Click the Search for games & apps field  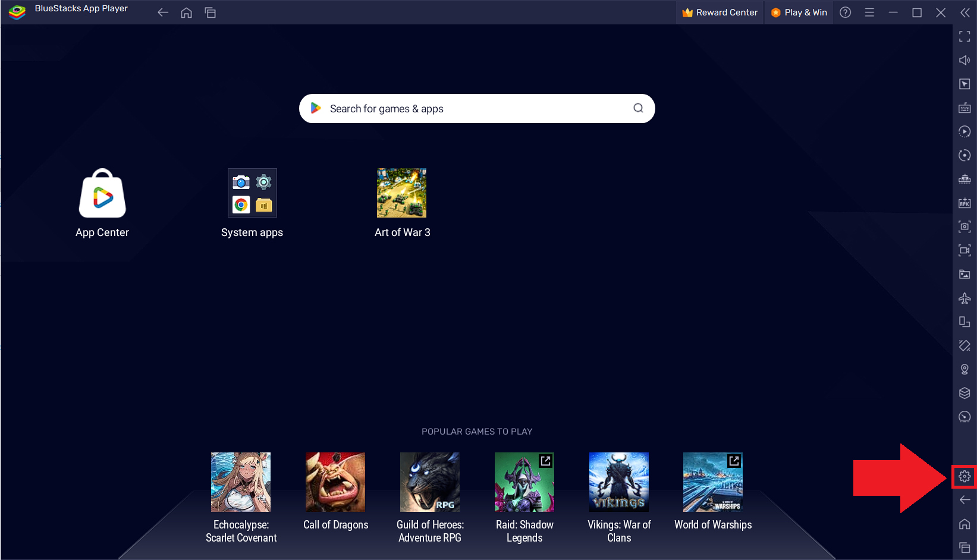[x=477, y=109]
